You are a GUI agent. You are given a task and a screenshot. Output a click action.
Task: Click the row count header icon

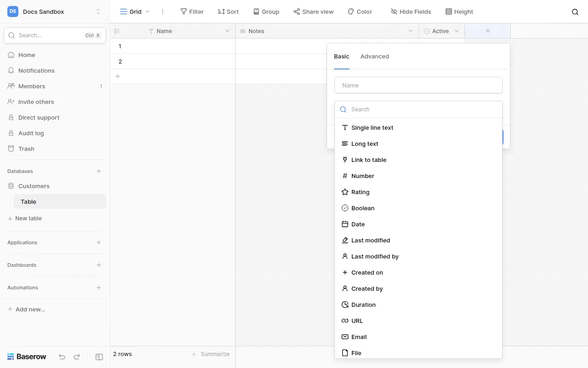[x=117, y=31]
